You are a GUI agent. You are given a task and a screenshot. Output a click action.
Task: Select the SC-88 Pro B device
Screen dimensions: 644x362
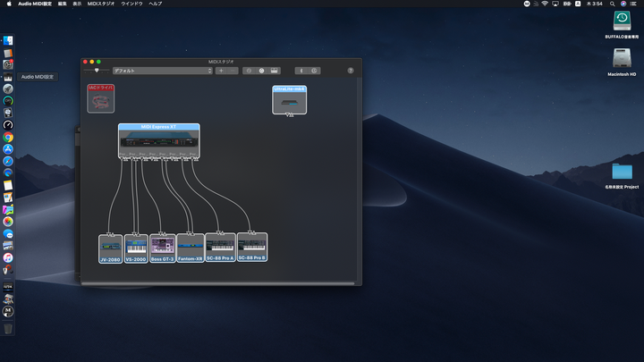tap(252, 247)
